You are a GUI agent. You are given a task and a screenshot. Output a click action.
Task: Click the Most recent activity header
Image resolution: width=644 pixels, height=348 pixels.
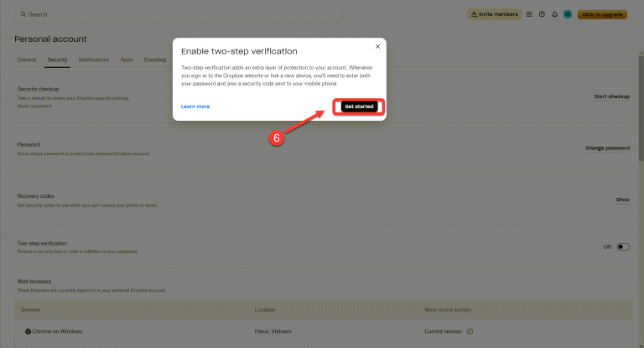[448, 309]
